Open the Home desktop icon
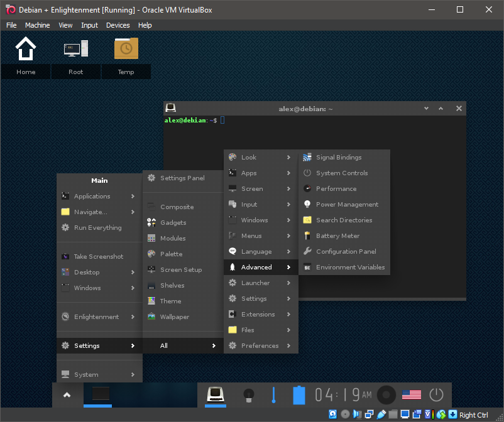The image size is (504, 422). point(26,50)
